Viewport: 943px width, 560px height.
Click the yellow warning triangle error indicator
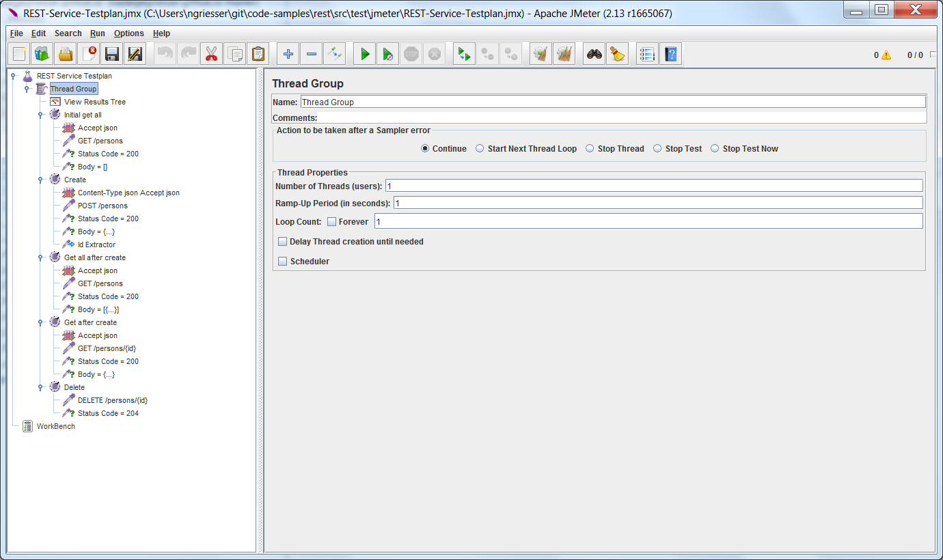[x=886, y=55]
